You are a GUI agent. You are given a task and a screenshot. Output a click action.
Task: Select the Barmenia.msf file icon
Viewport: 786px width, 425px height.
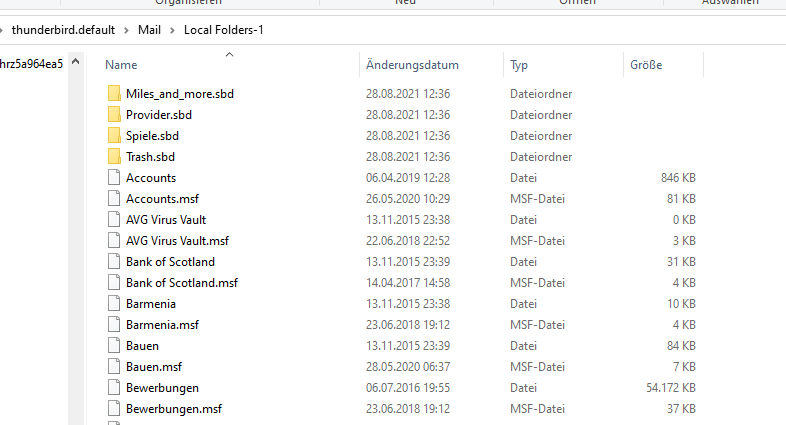click(114, 325)
